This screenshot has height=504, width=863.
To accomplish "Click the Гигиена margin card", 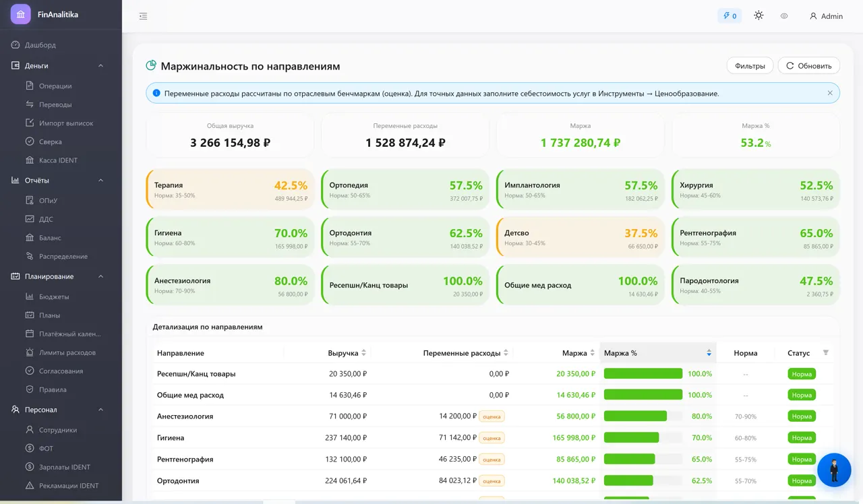I will click(x=231, y=237).
